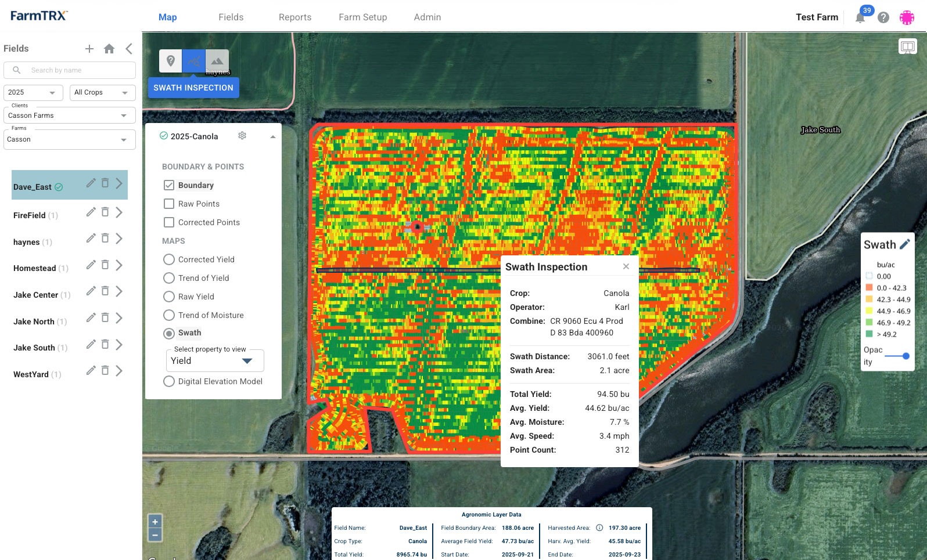927x560 pixels.
Task: Select the Swath map radio
Action: (169, 333)
